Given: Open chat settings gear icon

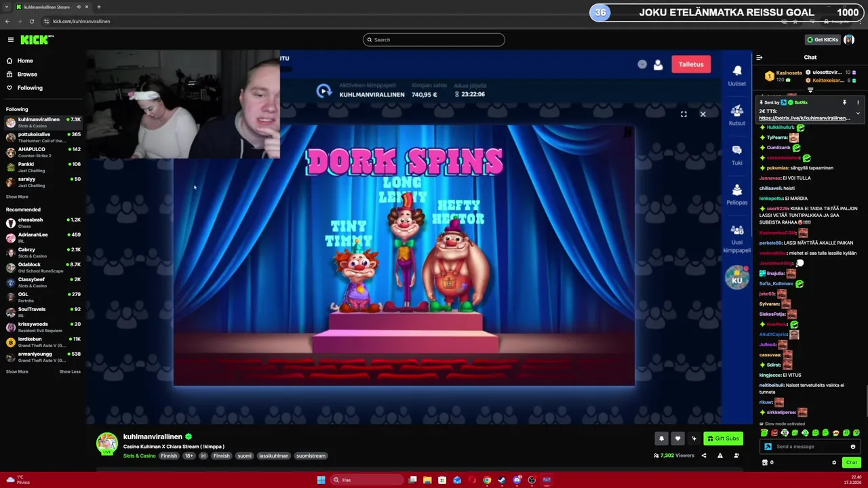Looking at the screenshot, I should click(x=834, y=462).
